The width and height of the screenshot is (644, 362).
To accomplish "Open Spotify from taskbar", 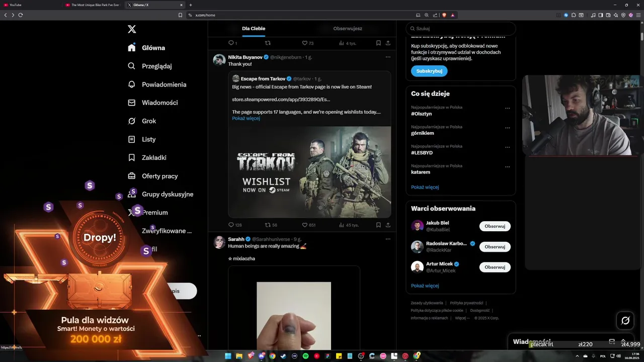I will [x=305, y=356].
